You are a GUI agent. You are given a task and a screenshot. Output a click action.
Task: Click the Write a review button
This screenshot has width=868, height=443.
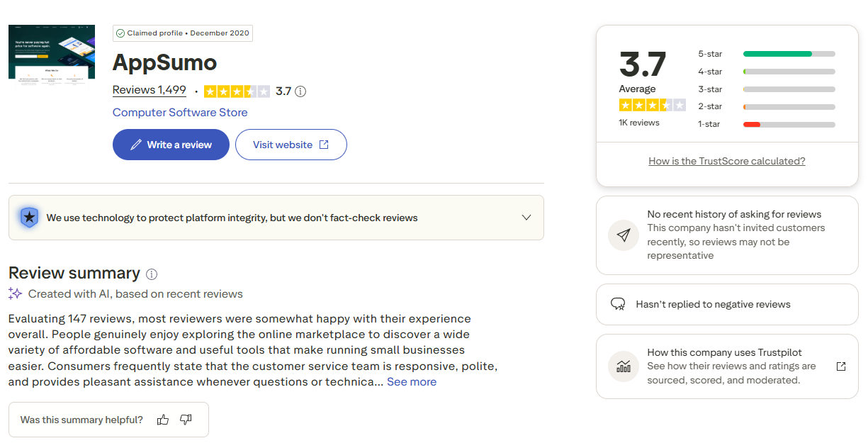coord(171,145)
